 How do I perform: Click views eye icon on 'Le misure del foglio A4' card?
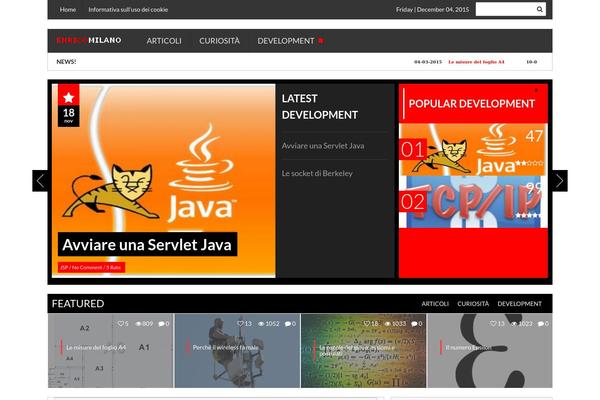[x=139, y=324]
